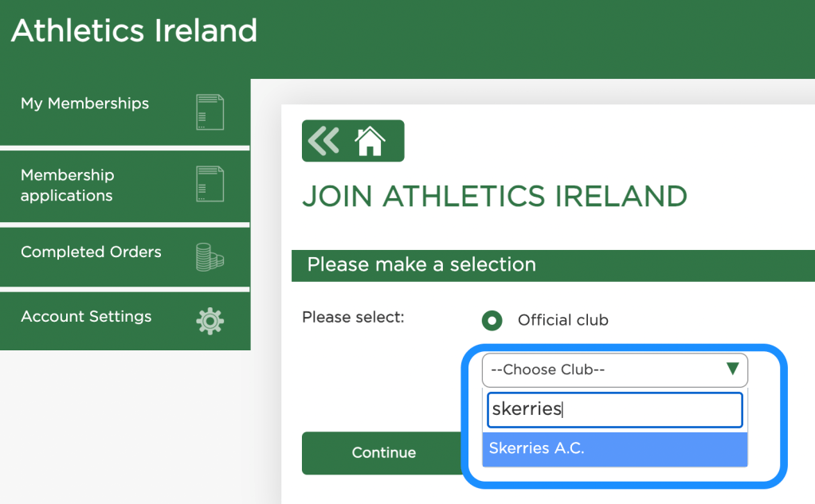815x504 pixels.
Task: Open Completed Orders from the sidebar
Action: [91, 252]
